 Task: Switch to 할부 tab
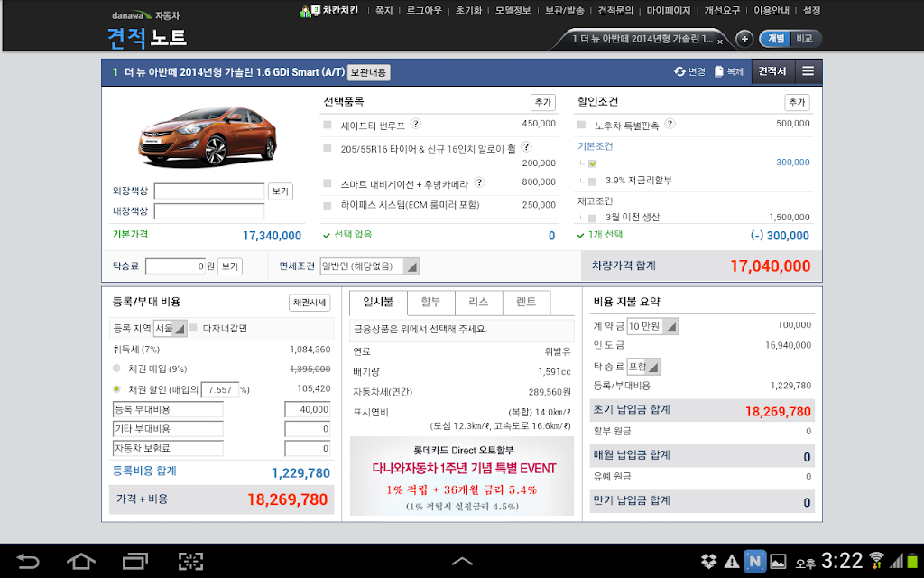(430, 303)
